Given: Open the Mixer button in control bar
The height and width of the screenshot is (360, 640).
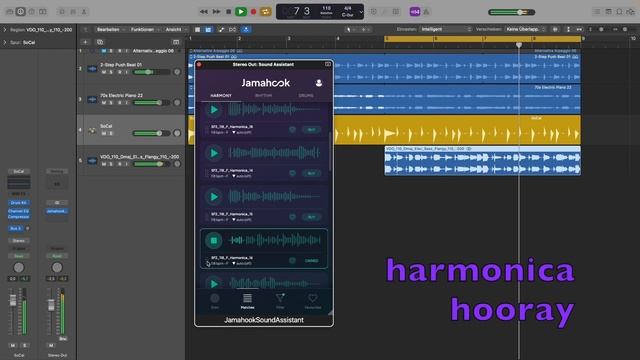Looking at the screenshot, I should 73,12.
